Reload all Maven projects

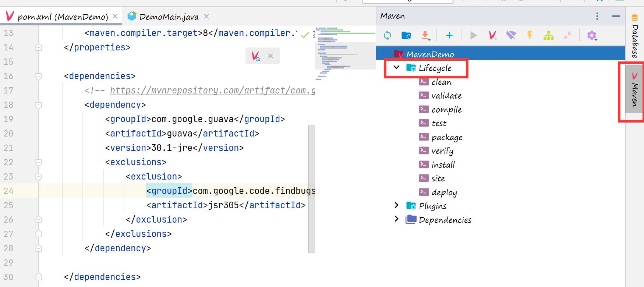pos(388,35)
